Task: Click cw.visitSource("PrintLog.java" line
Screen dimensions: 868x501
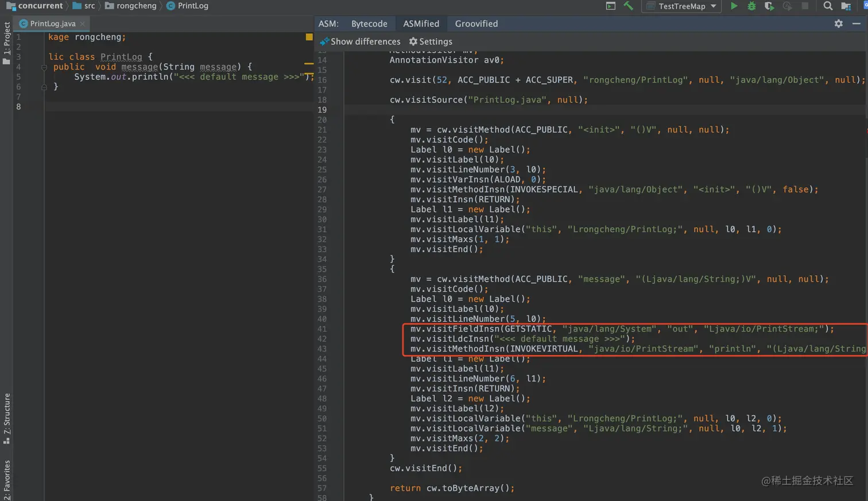Action: [489, 100]
